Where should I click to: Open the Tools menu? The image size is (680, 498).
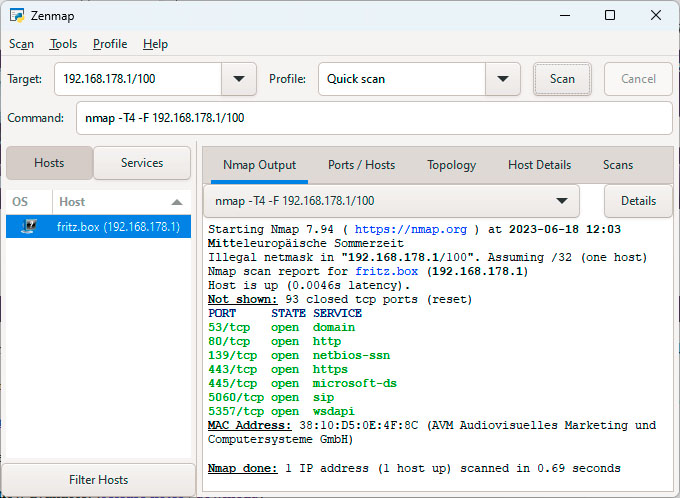pos(63,44)
